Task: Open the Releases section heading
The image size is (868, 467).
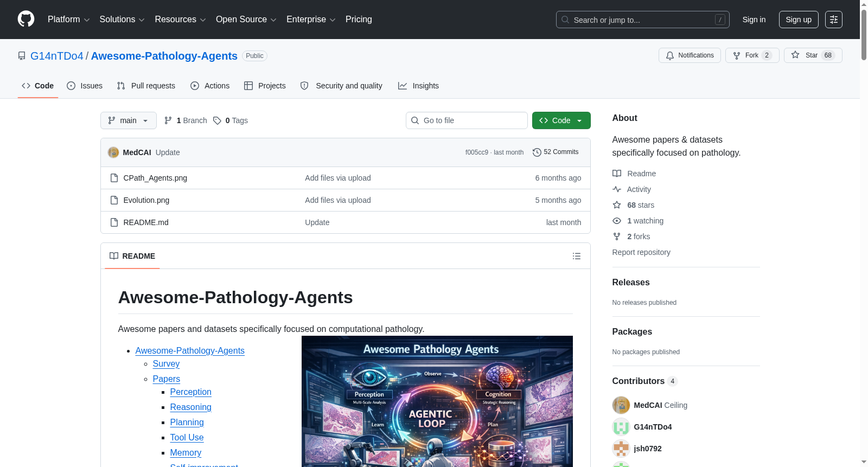Action: coord(631,283)
